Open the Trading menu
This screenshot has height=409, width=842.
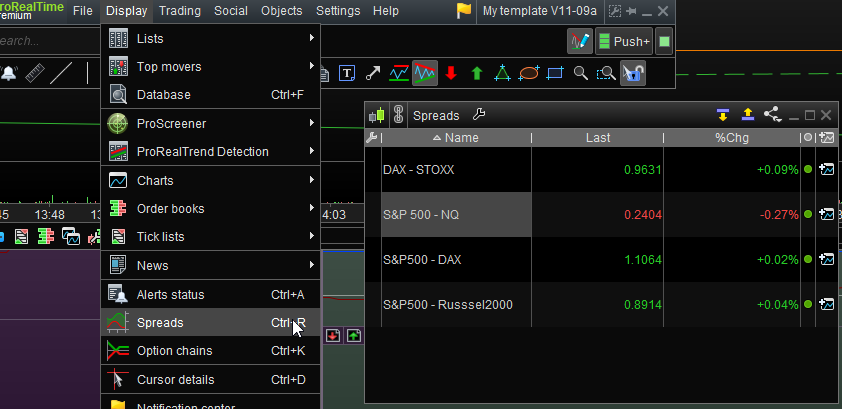pyautogui.click(x=180, y=11)
